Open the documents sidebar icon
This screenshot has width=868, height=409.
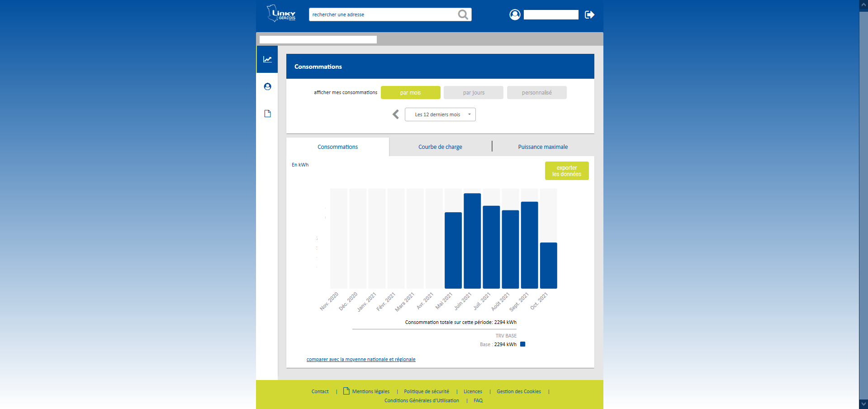point(267,114)
